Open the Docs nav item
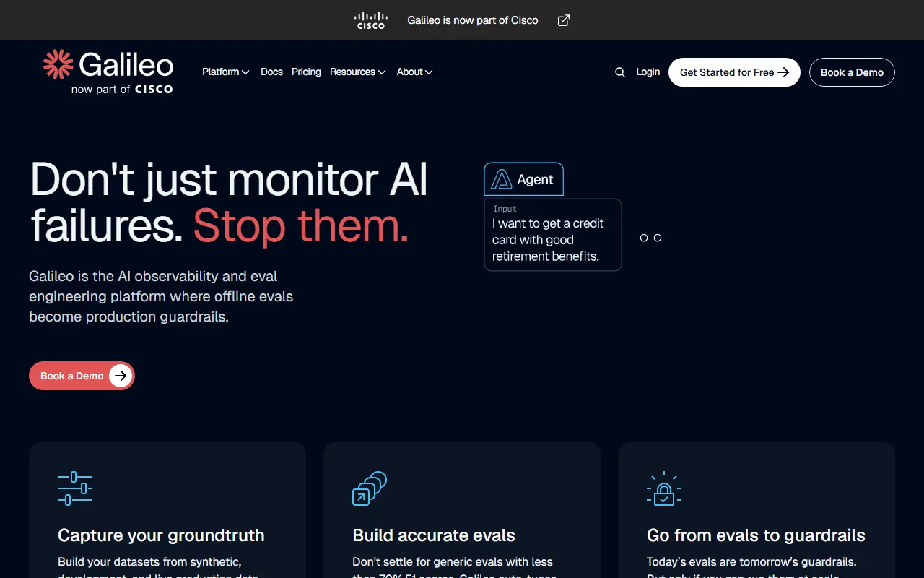Viewport: 924px width, 578px height. click(x=271, y=72)
